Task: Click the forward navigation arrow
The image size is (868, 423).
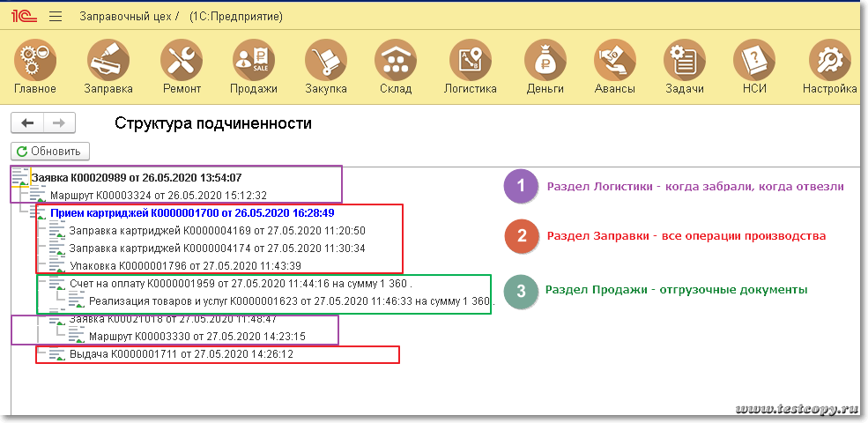Action: tap(59, 123)
